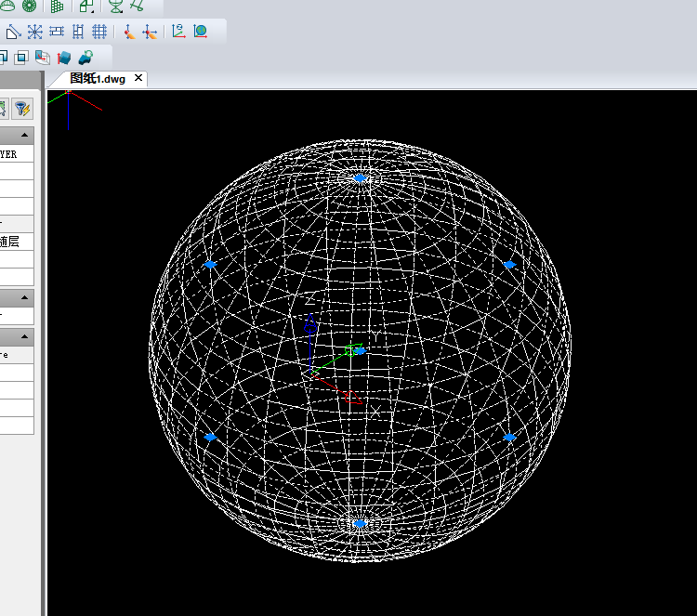
Task: Click the layer value cell ending in YER
Action: pyautogui.click(x=17, y=154)
